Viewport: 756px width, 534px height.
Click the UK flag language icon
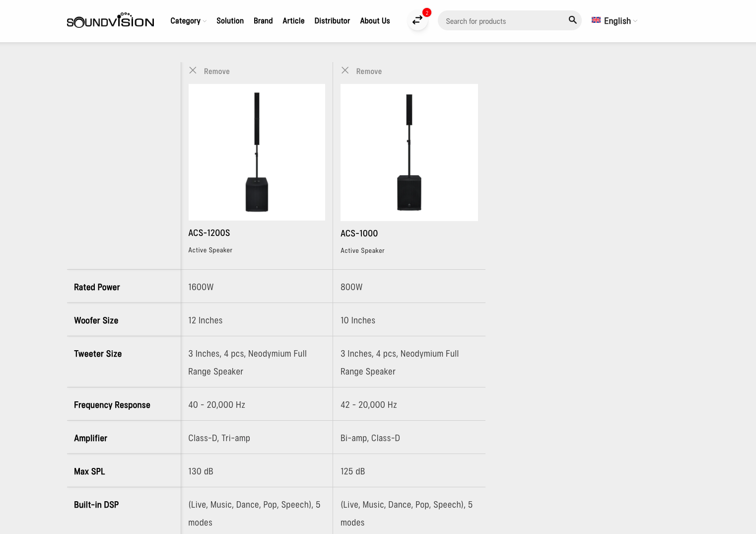click(596, 20)
